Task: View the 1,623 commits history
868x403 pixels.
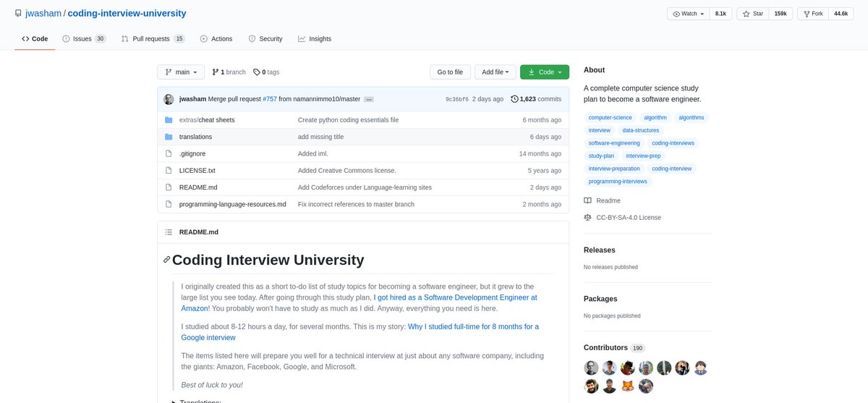Action: [x=536, y=99]
